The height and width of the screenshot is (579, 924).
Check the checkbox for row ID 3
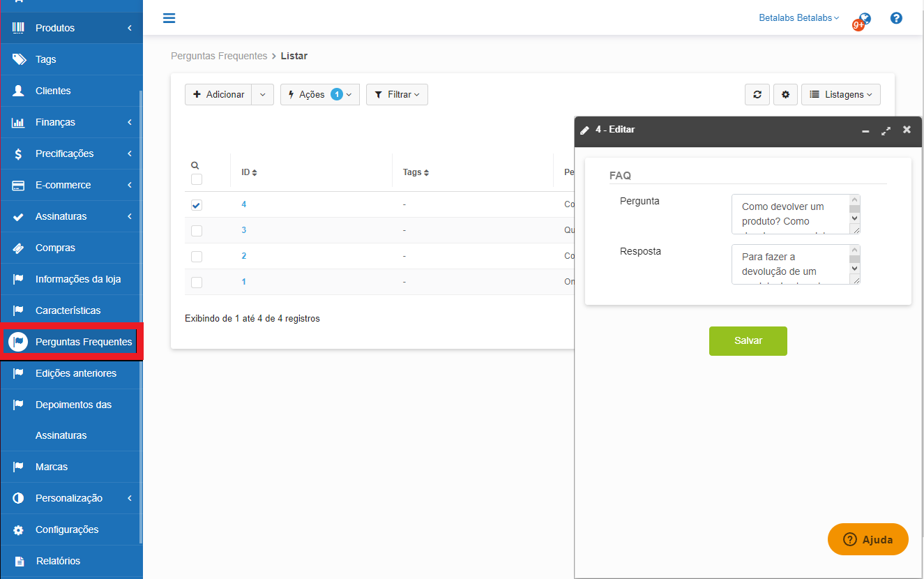(x=197, y=231)
